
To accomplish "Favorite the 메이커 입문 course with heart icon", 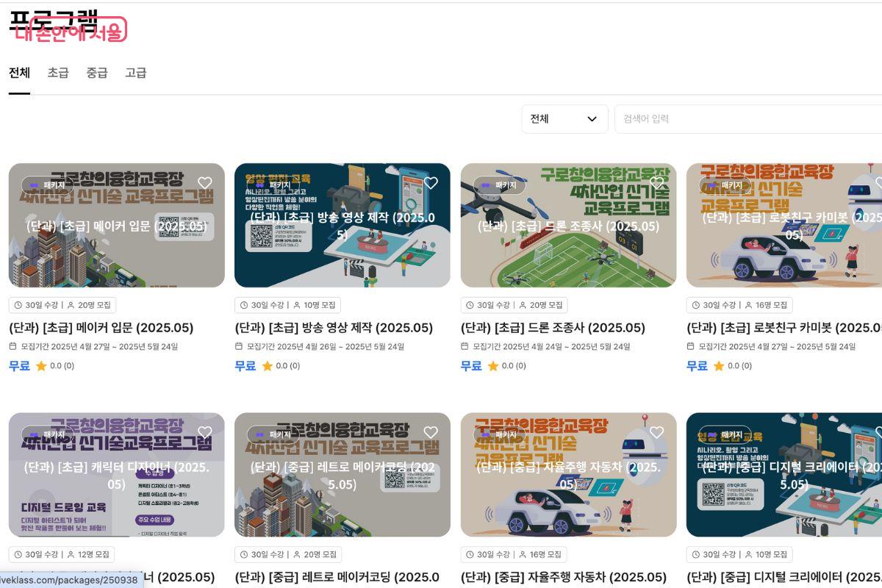I will [205, 183].
